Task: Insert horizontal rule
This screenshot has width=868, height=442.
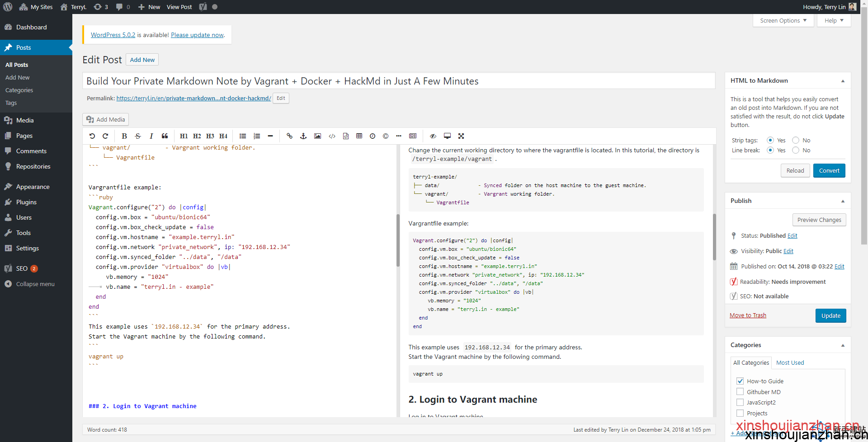Action: 270,136
